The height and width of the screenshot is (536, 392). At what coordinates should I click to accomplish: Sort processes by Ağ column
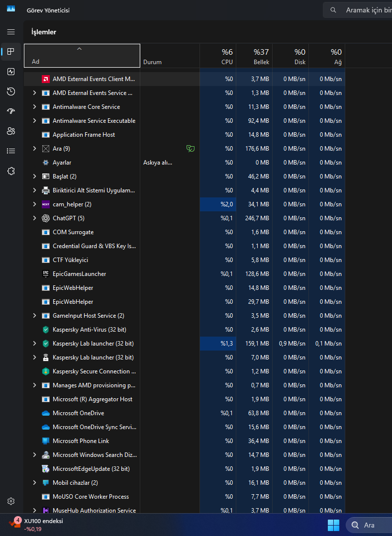click(x=327, y=56)
